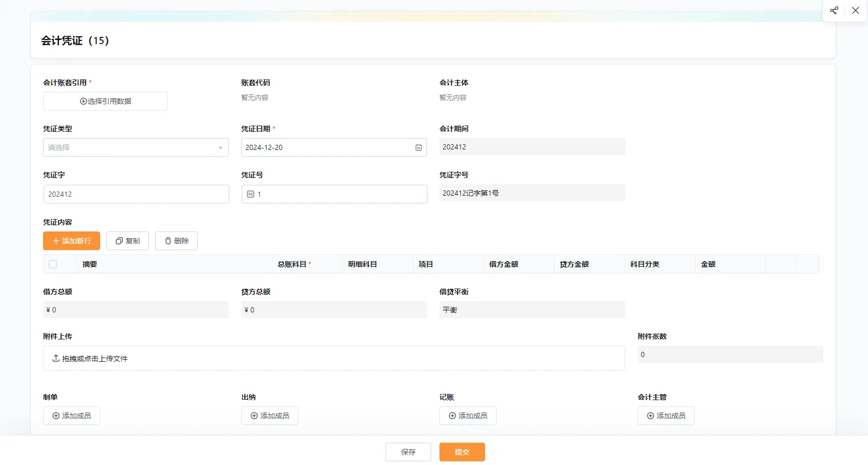The height and width of the screenshot is (465, 868).
Task: Click the 凭证日期 date field
Action: click(x=327, y=148)
